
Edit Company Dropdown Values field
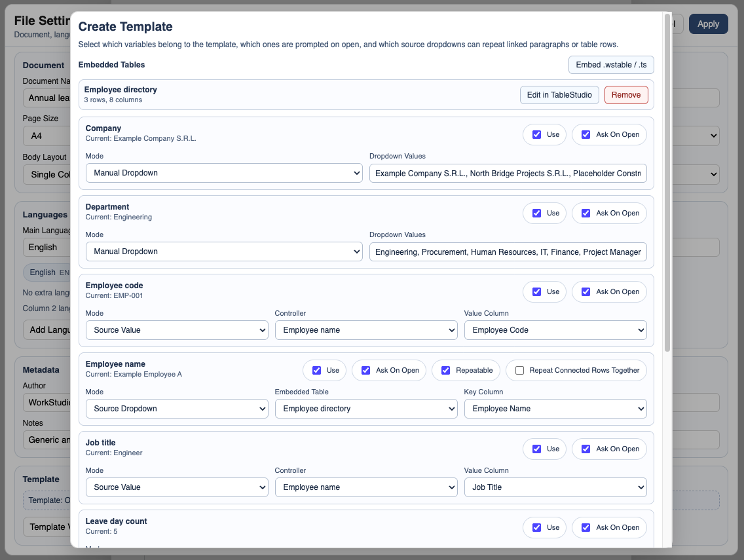pyautogui.click(x=508, y=173)
